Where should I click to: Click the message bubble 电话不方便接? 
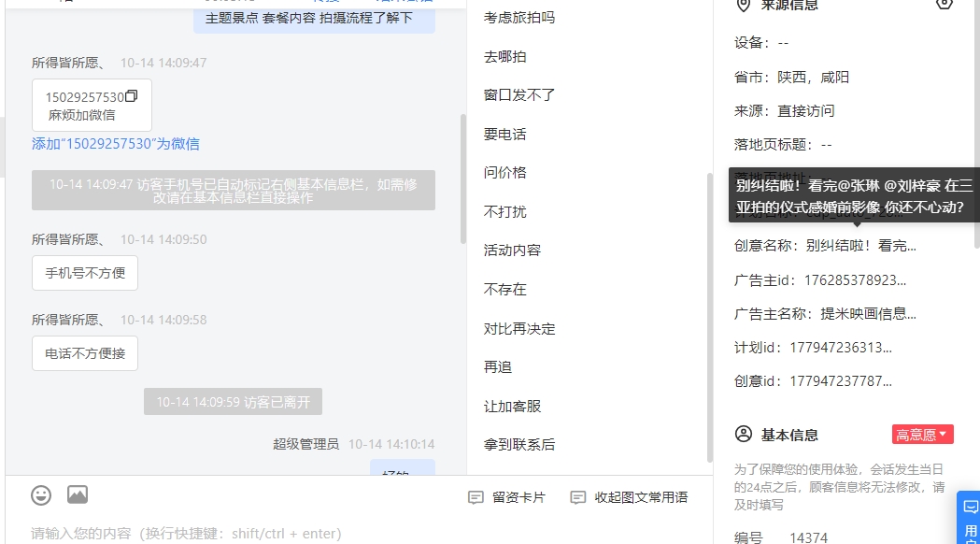point(85,354)
